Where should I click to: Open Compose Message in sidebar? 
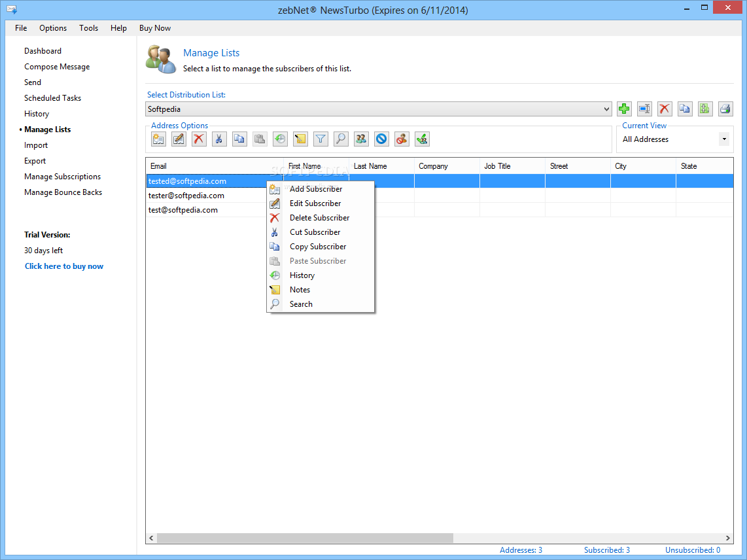tap(57, 67)
